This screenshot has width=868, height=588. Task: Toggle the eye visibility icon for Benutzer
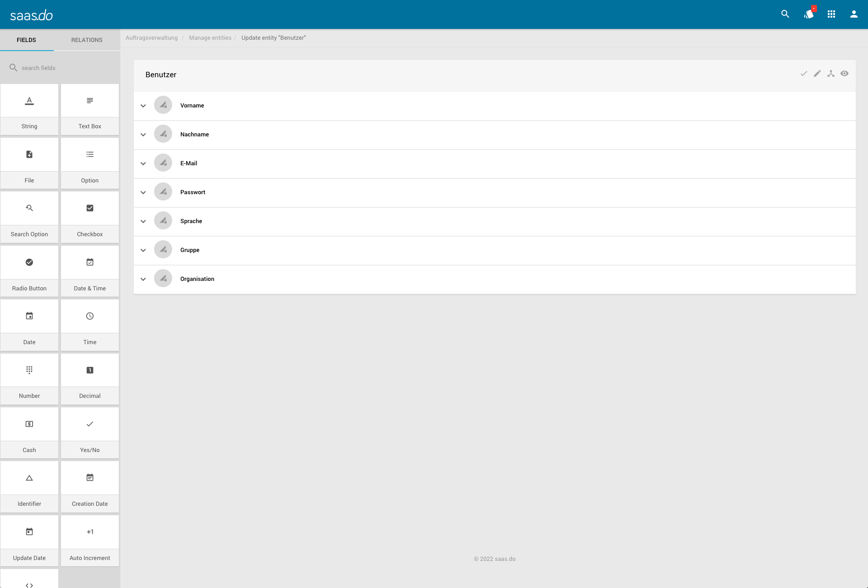tap(845, 74)
